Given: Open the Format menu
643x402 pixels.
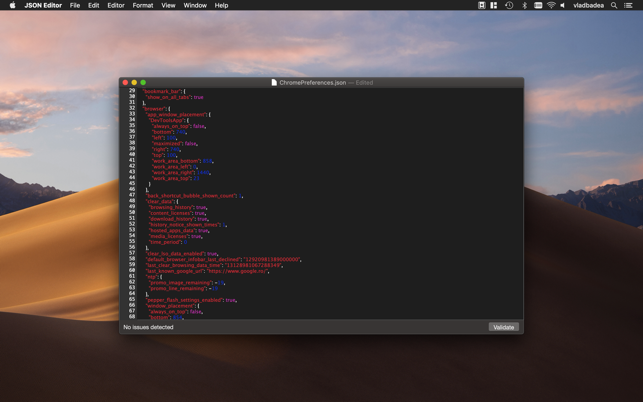Looking at the screenshot, I should (x=143, y=5).
